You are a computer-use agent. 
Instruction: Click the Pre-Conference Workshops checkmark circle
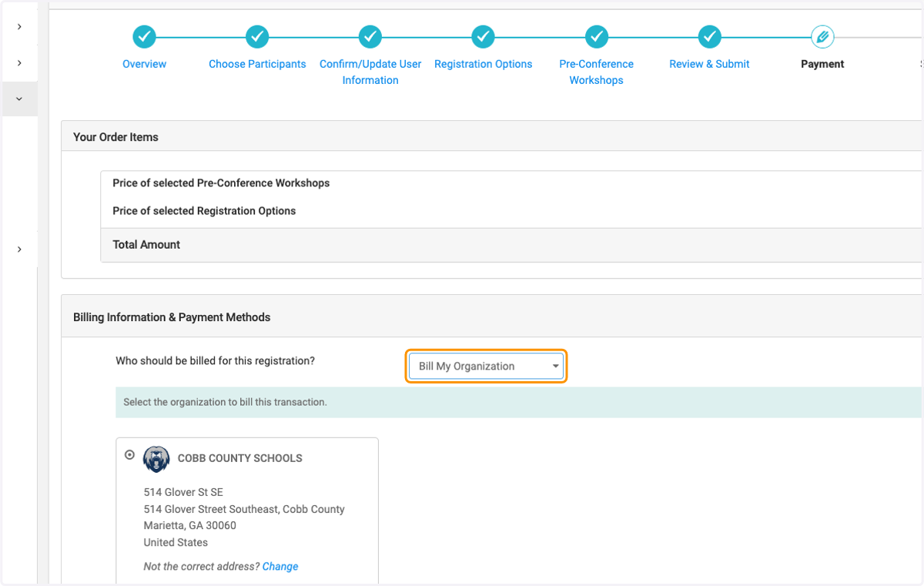coord(596,36)
